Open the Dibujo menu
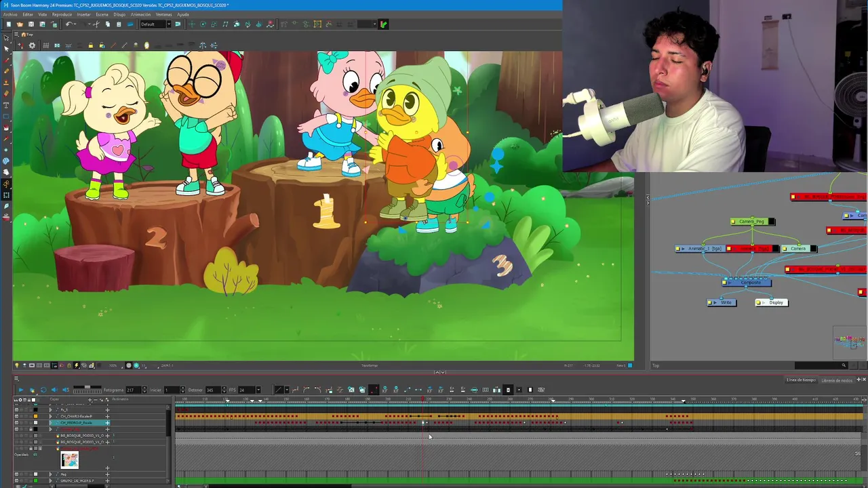The height and width of the screenshot is (488, 868). pos(119,14)
